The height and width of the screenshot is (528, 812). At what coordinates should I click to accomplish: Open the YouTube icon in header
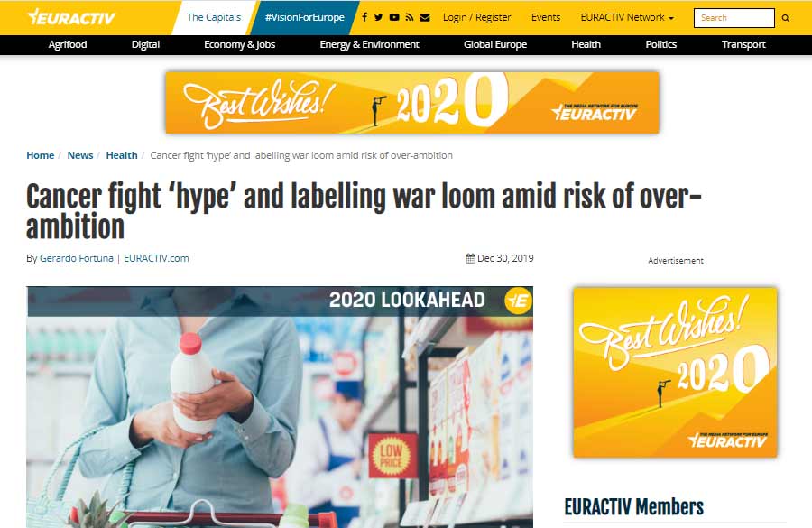pos(394,17)
